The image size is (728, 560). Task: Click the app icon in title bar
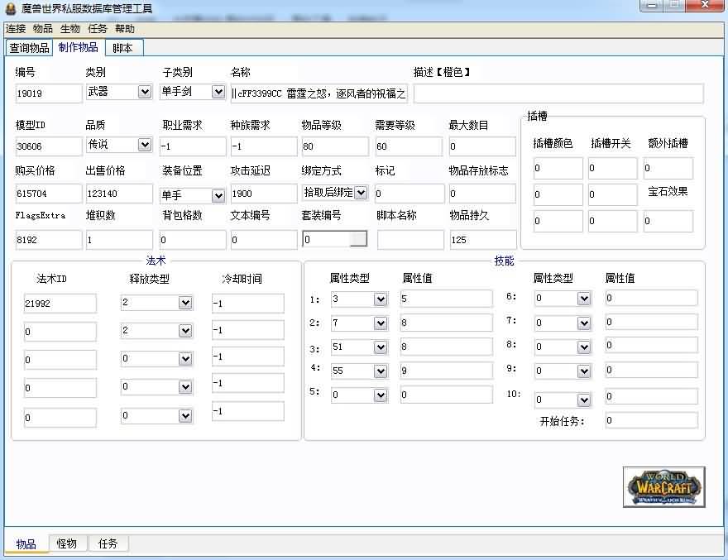tap(10, 8)
